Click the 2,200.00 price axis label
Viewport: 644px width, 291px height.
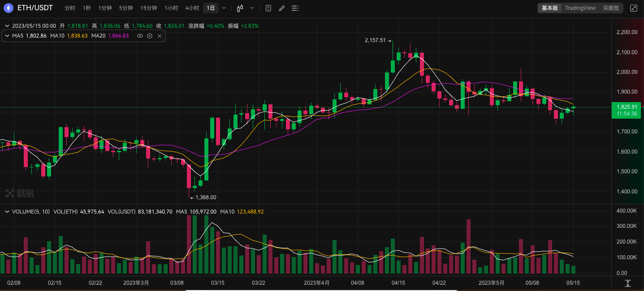[627, 32]
